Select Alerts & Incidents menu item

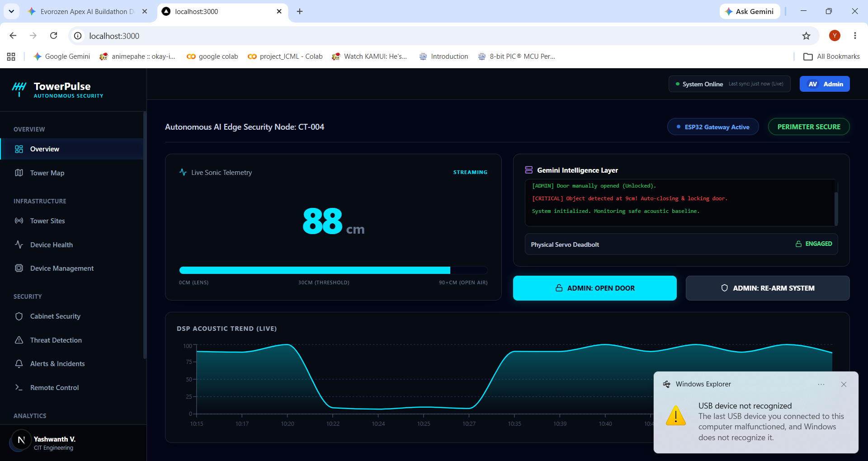pos(72,364)
